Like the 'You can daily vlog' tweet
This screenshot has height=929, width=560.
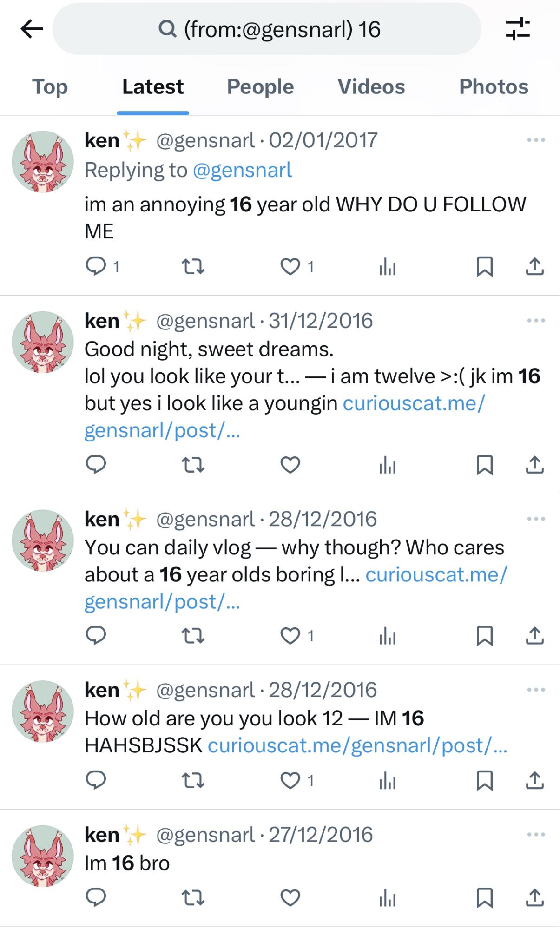pyautogui.click(x=290, y=636)
